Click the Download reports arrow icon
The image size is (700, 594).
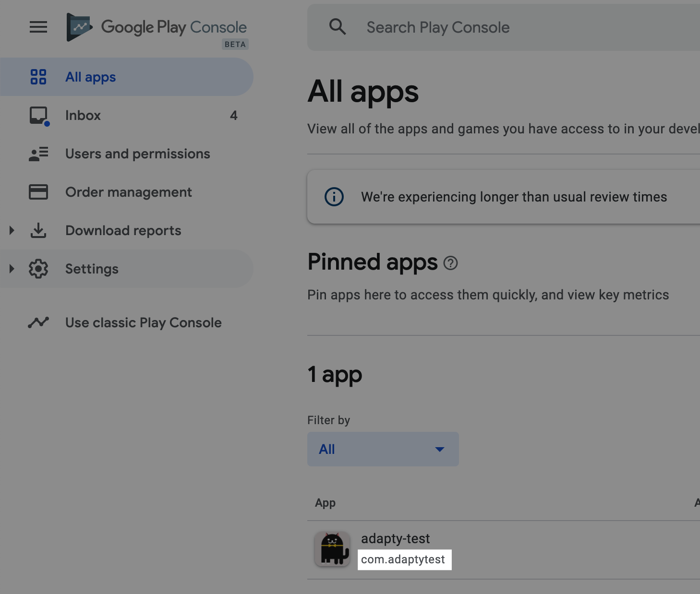point(38,230)
